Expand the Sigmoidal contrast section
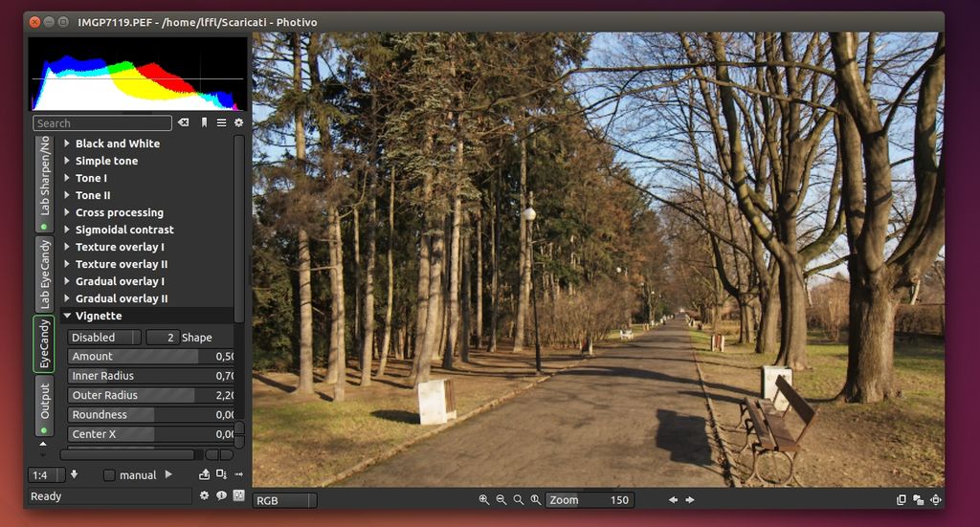This screenshot has height=527, width=980. [x=67, y=230]
